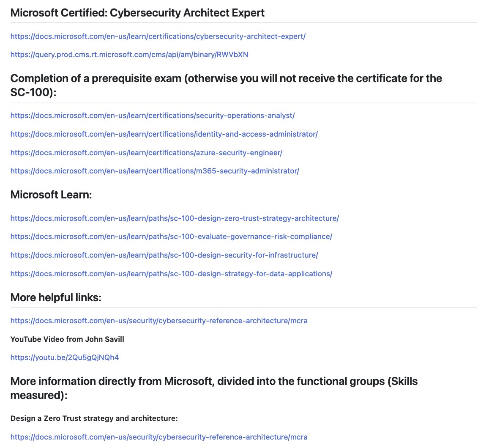Open the security-operations-analyst certification link
Image resolution: width=478 pixels, height=448 pixels.
153,115
